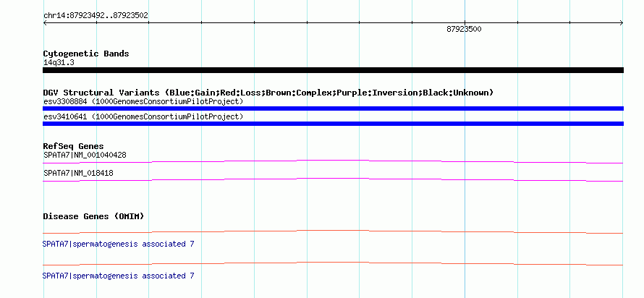Click the chr14:87923492..87923502 coordinate label
This screenshot has width=644, height=298.
[x=96, y=16]
